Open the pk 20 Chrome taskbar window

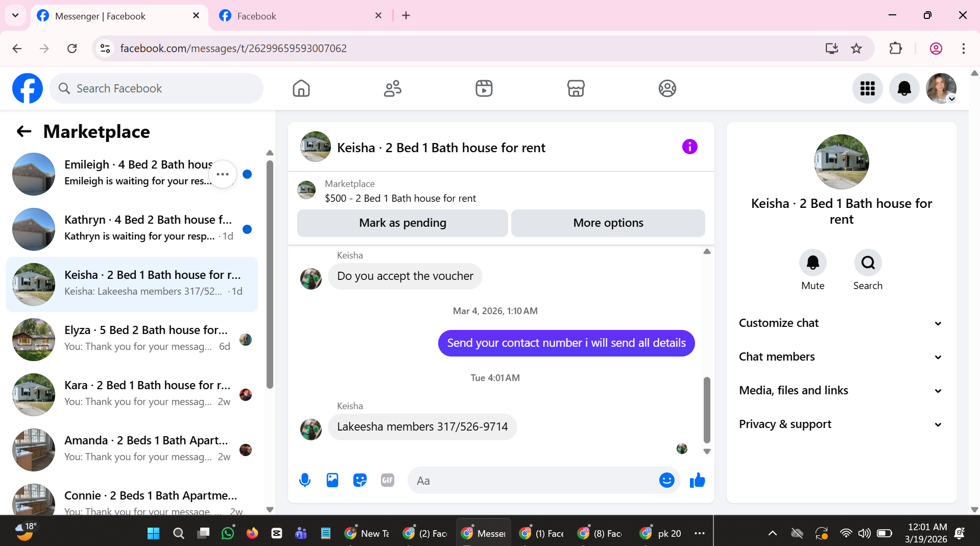click(660, 533)
